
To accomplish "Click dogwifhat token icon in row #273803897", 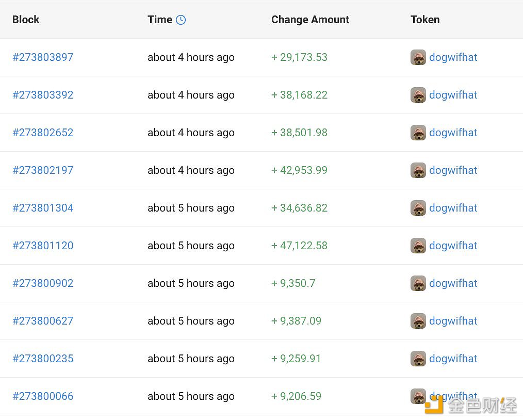I will [418, 57].
